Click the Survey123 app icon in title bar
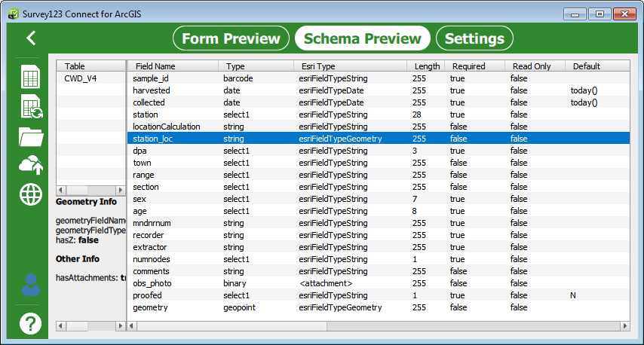644x345 pixels. tap(13, 14)
